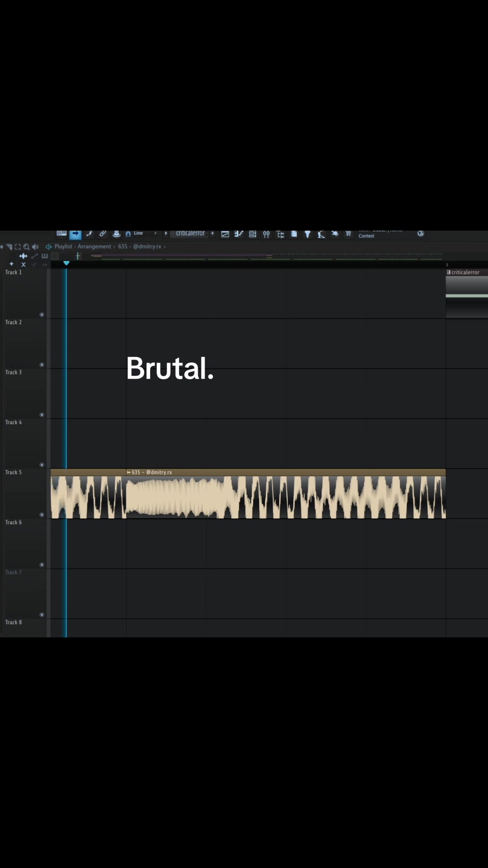Image resolution: width=488 pixels, height=868 pixels.
Task: Add new pattern with plus button
Action: [212, 233]
